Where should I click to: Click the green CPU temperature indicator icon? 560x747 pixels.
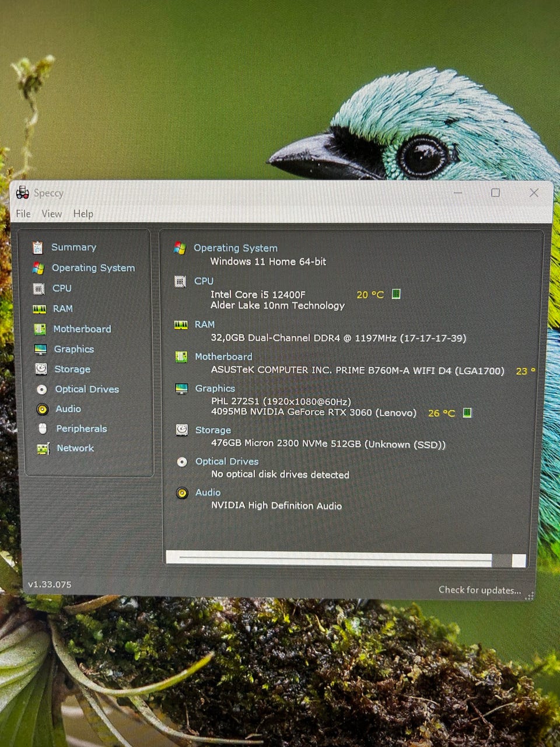coord(396,294)
